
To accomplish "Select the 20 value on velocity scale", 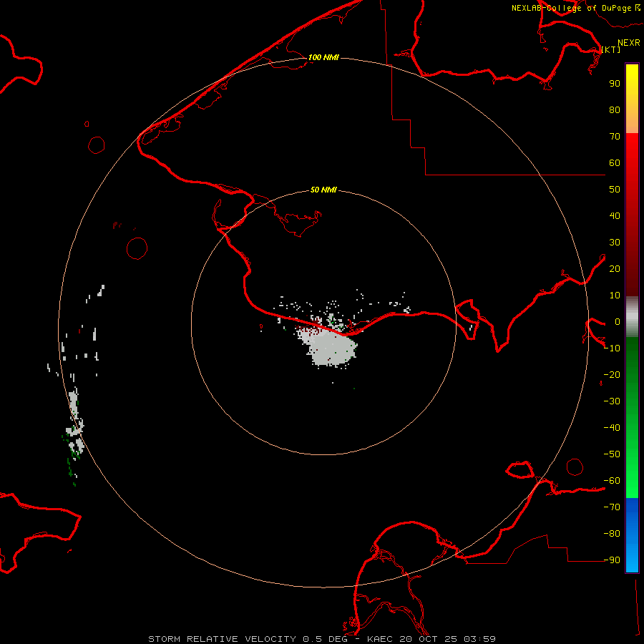I will click(615, 268).
